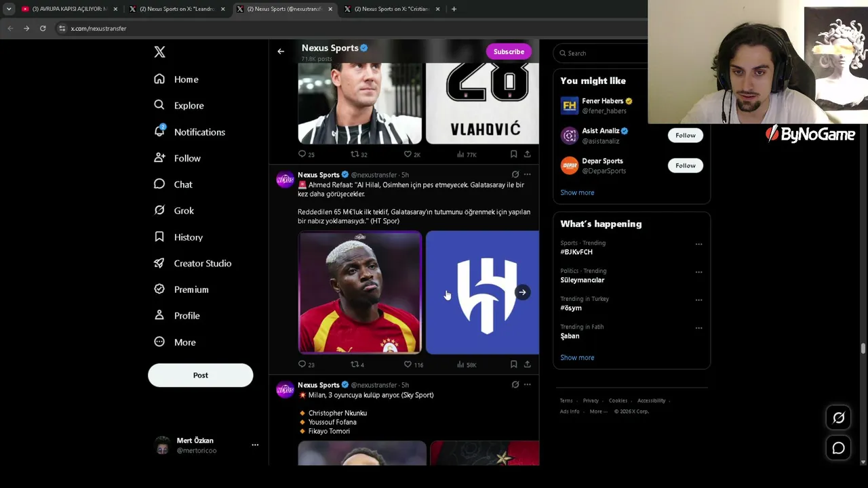868x488 pixels.
Task: Open the Follow page in the sidebar
Action: coord(177,158)
